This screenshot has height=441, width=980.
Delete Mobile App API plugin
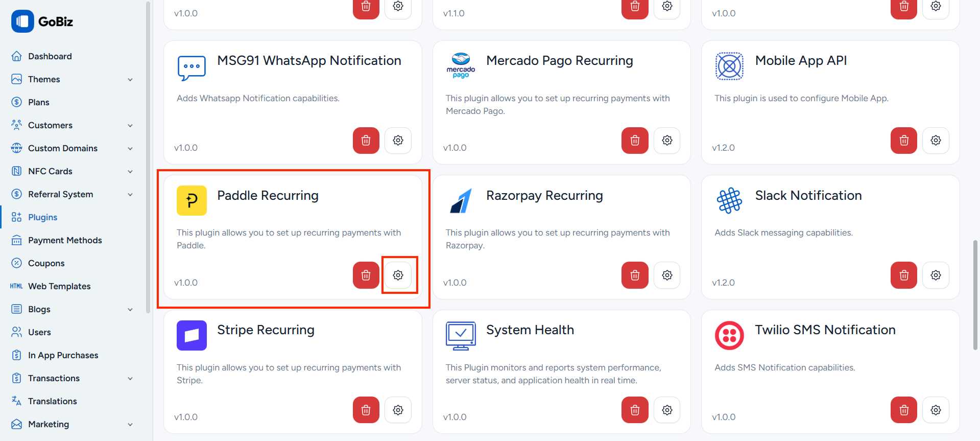(904, 141)
